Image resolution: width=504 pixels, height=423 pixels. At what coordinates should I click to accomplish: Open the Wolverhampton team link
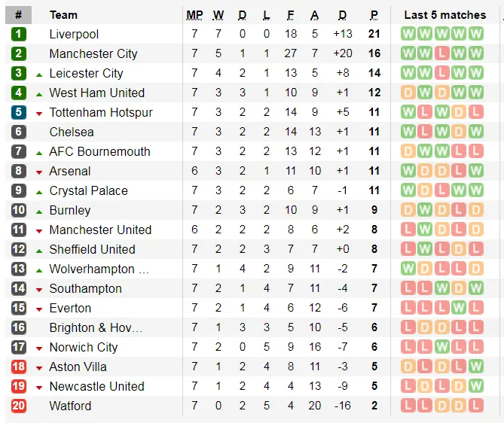(x=99, y=269)
